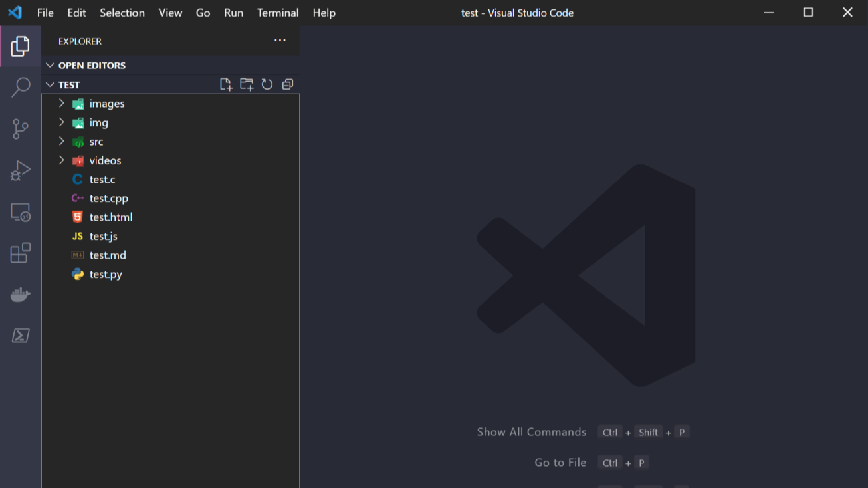
Task: Select the videos folder name
Action: pyautogui.click(x=106, y=160)
